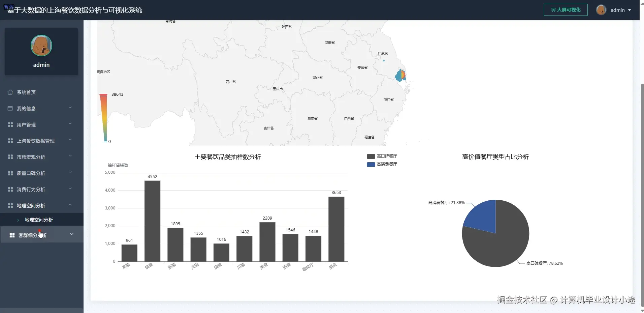This screenshot has width=644, height=313.
Task: Click the 烧烤 bar showing 1016
Action: pos(221,252)
